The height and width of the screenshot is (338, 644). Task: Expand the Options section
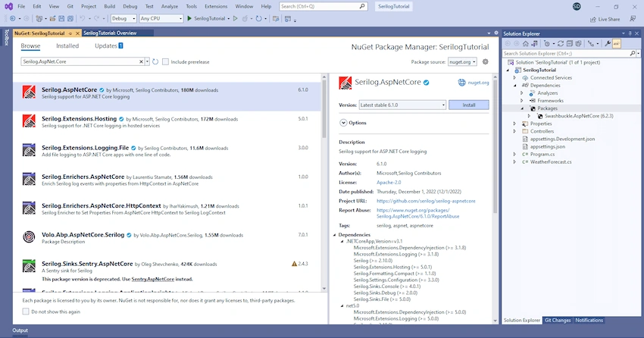(x=343, y=123)
